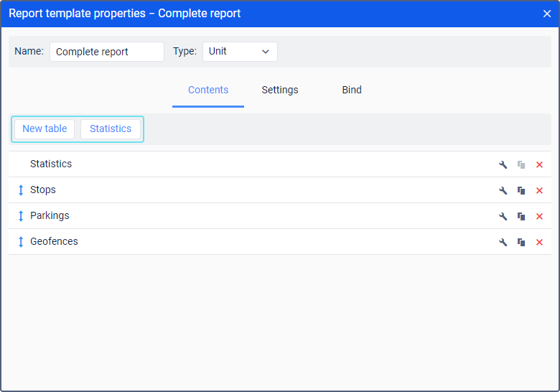This screenshot has width=560, height=392.
Task: Grab the reorder arrow beside Stops
Action: [21, 190]
